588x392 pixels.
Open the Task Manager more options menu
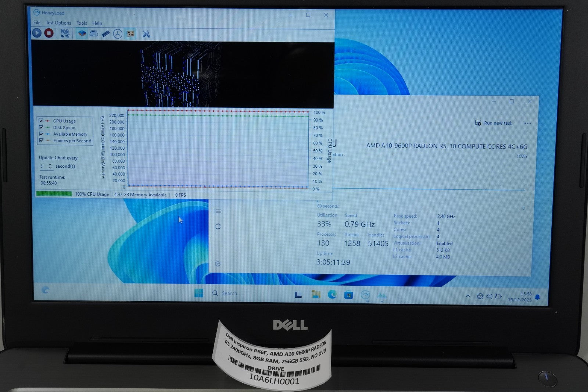[x=528, y=124]
